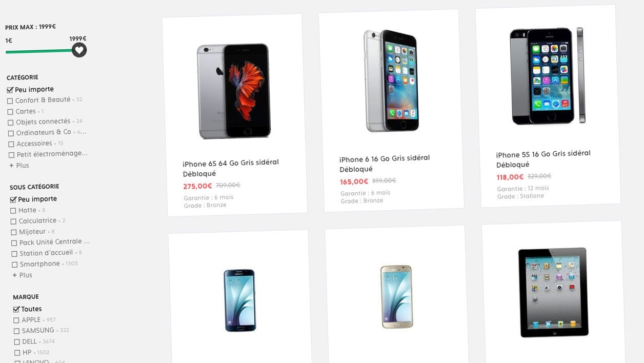
Task: Uncheck Peu importe under Catégorie
Action: [10, 90]
